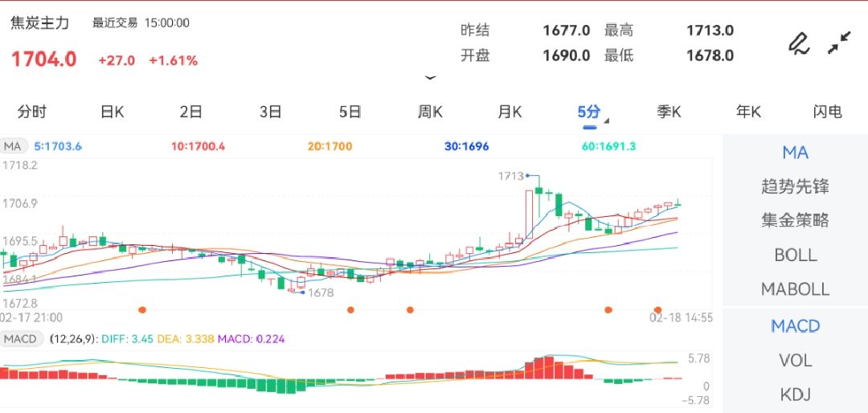Choose BOLL indicator
Viewport: 868px width, 413px height.
point(795,255)
